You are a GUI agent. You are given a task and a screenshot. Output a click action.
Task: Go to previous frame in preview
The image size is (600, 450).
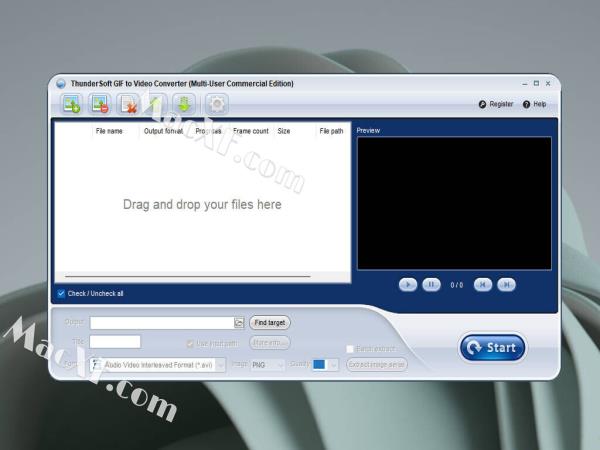click(483, 285)
